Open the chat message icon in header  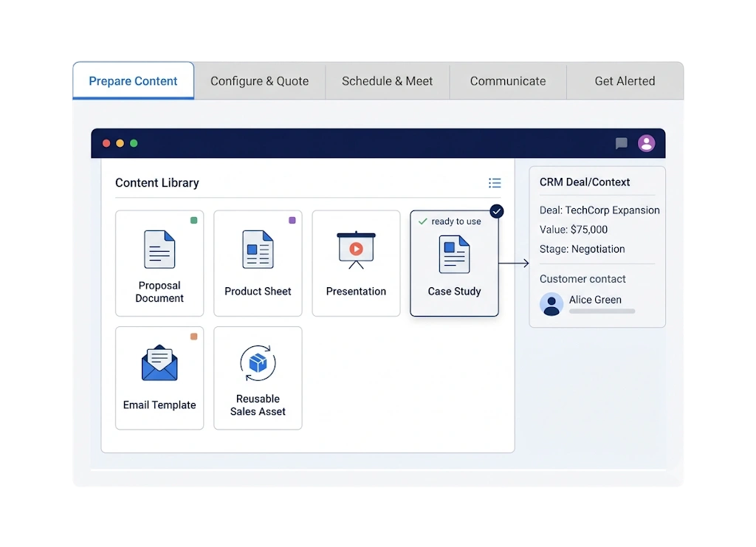pos(621,143)
